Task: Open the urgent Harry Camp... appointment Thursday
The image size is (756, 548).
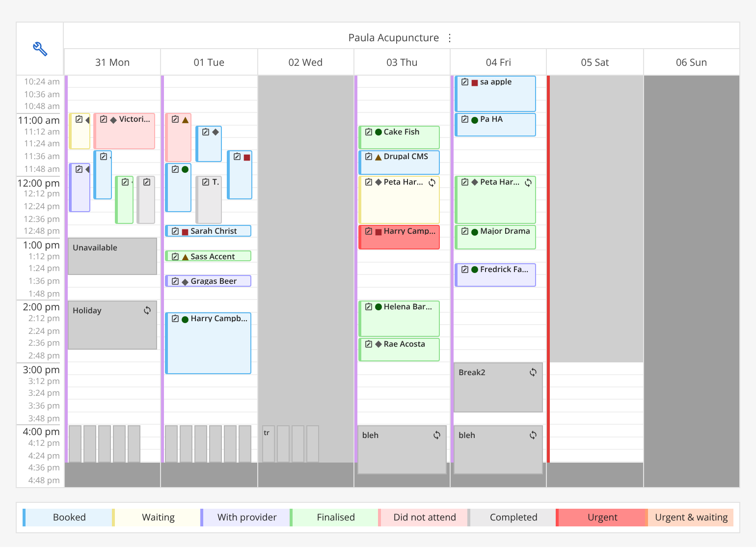Action: pos(399,237)
